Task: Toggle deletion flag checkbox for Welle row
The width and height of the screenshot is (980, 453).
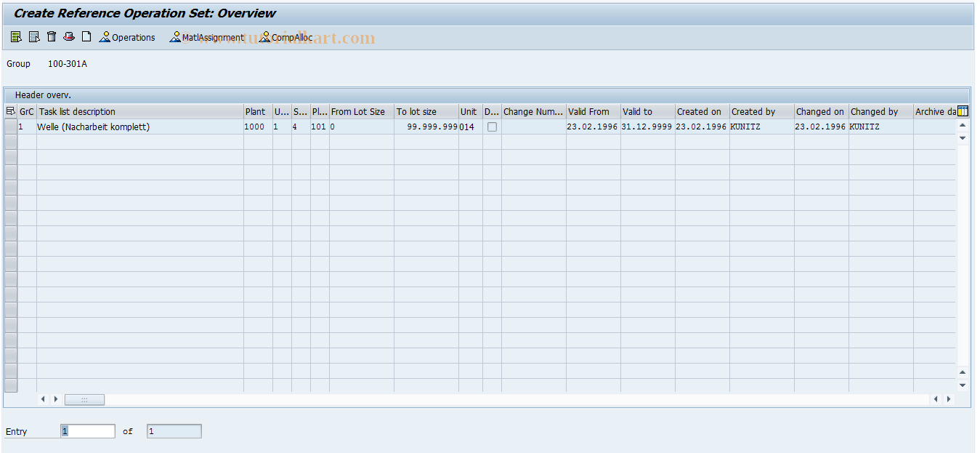Action: coord(492,127)
